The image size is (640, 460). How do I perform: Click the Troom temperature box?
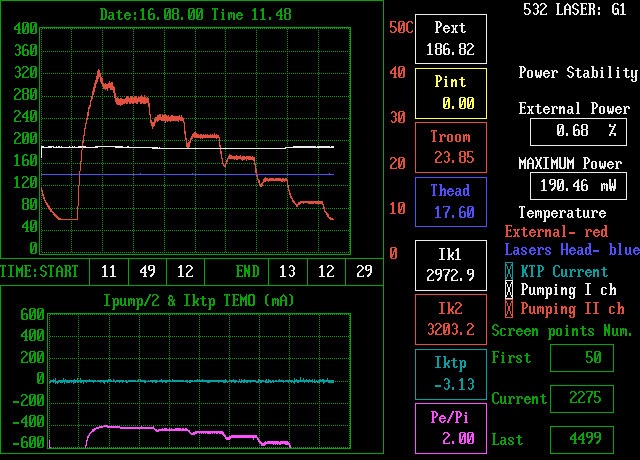450,147
